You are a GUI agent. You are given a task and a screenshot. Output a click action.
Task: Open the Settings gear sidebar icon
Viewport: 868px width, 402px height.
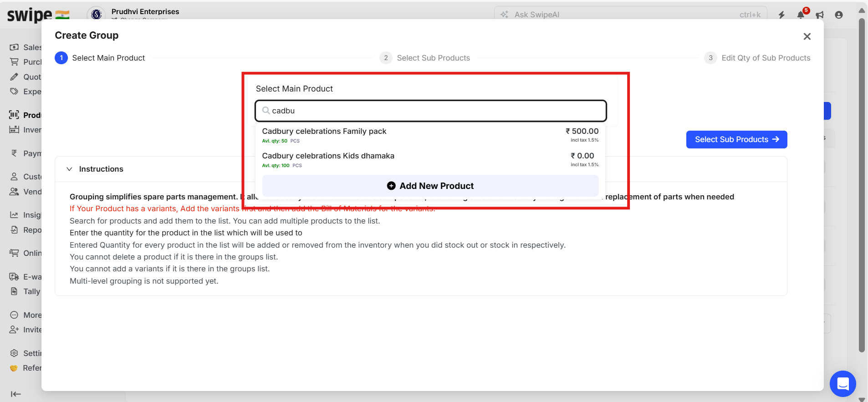coord(14,353)
